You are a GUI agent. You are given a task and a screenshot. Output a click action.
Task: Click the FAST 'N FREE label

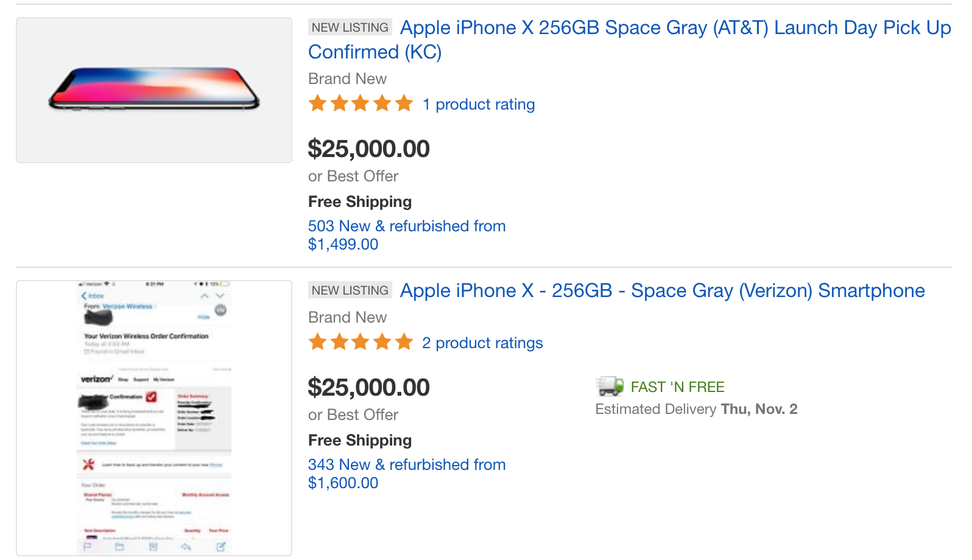[x=677, y=387]
